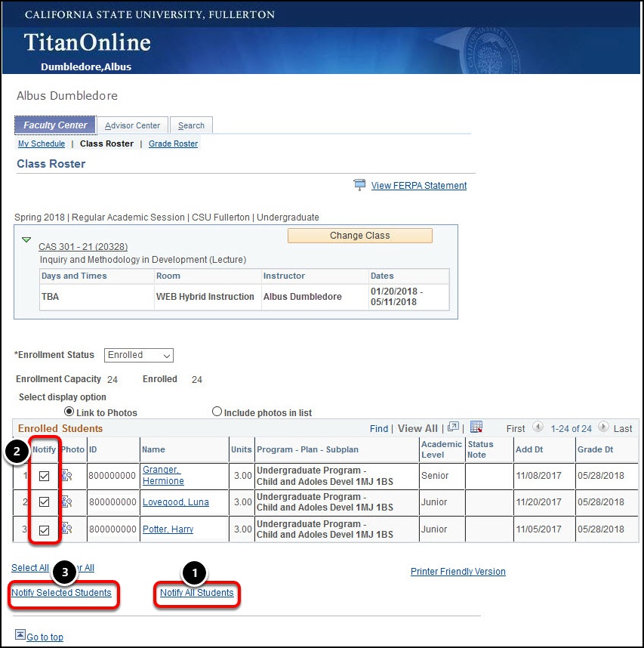The image size is (644, 648).
Task: Switch to the Advisor Center tab
Action: pos(132,125)
